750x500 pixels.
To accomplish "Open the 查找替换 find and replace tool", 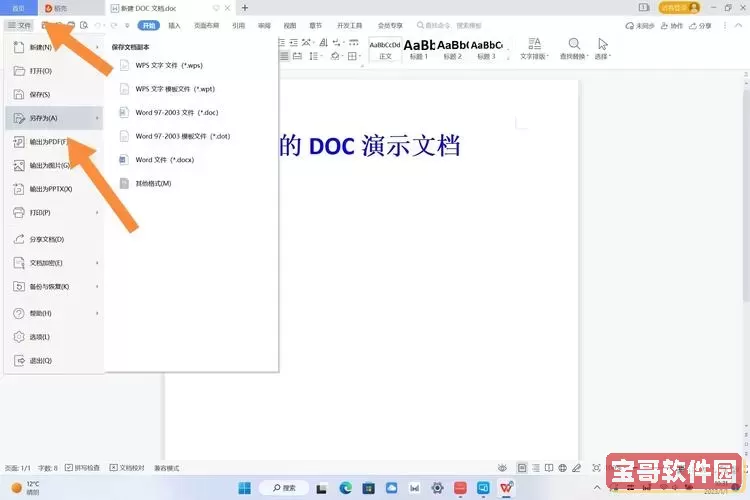I will click(x=574, y=49).
